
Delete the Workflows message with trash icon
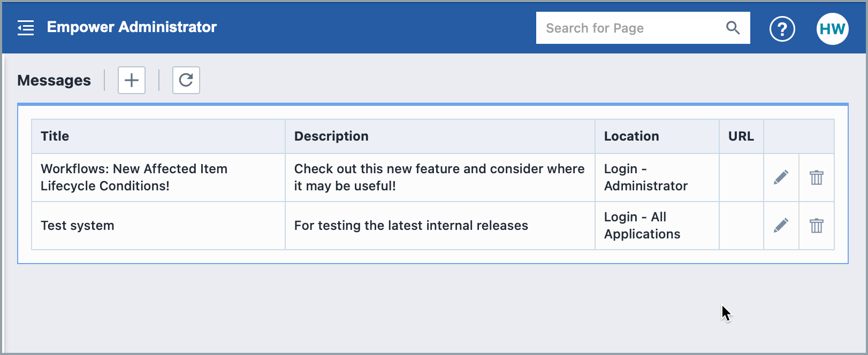[x=816, y=177]
